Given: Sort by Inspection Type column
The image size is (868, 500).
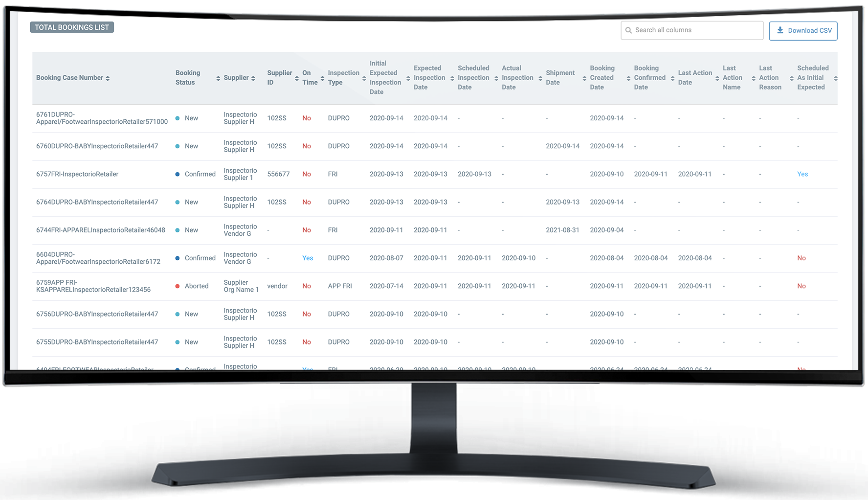Looking at the screenshot, I should 364,78.
